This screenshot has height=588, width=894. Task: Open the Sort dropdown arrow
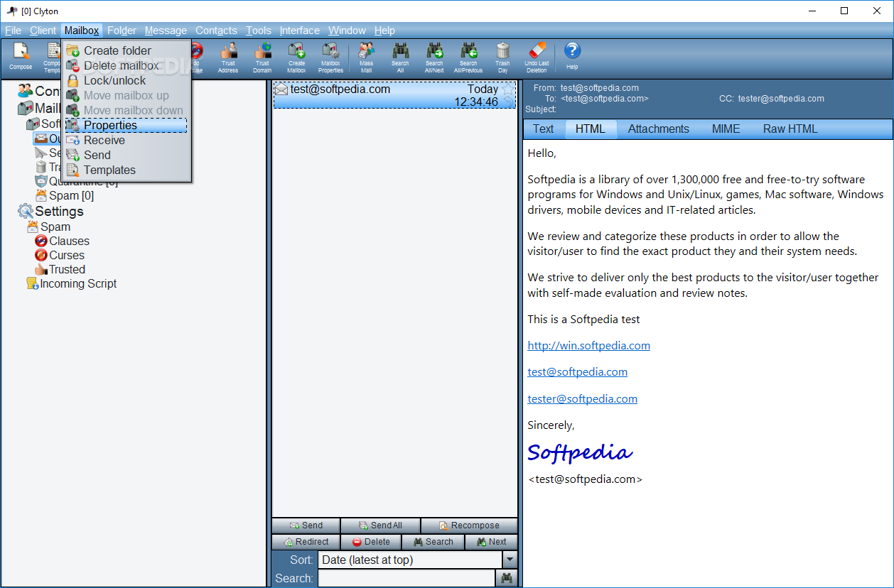tap(509, 560)
